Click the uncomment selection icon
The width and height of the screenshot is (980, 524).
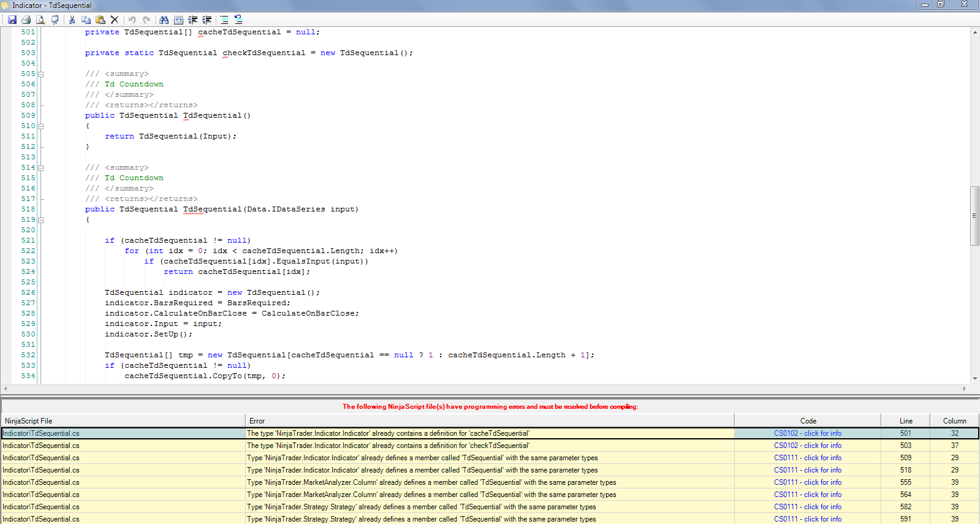[238, 20]
